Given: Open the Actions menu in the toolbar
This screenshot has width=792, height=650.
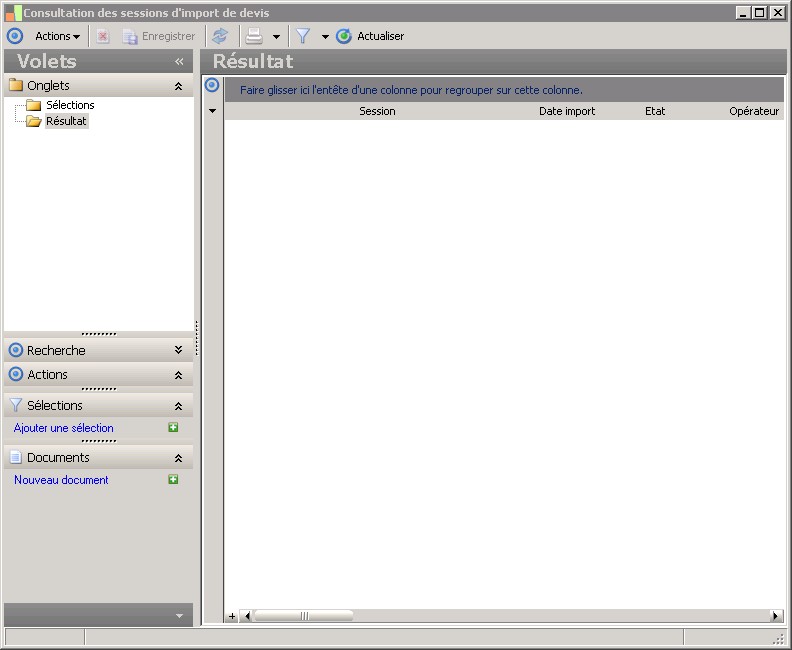Looking at the screenshot, I should pos(57,36).
